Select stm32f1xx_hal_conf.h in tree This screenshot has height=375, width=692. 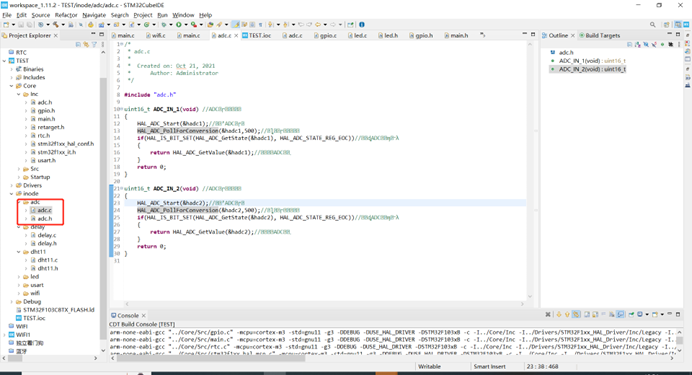(62, 144)
